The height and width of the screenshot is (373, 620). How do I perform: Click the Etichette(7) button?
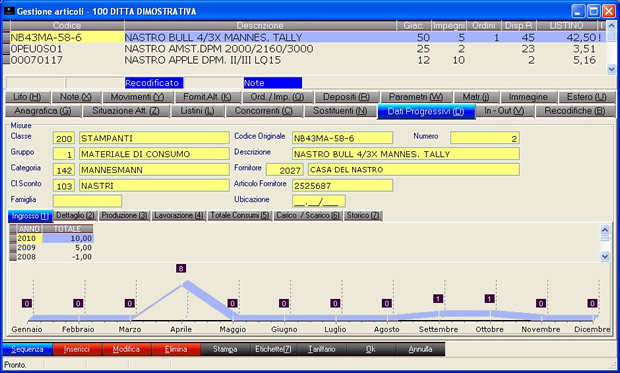tap(274, 349)
